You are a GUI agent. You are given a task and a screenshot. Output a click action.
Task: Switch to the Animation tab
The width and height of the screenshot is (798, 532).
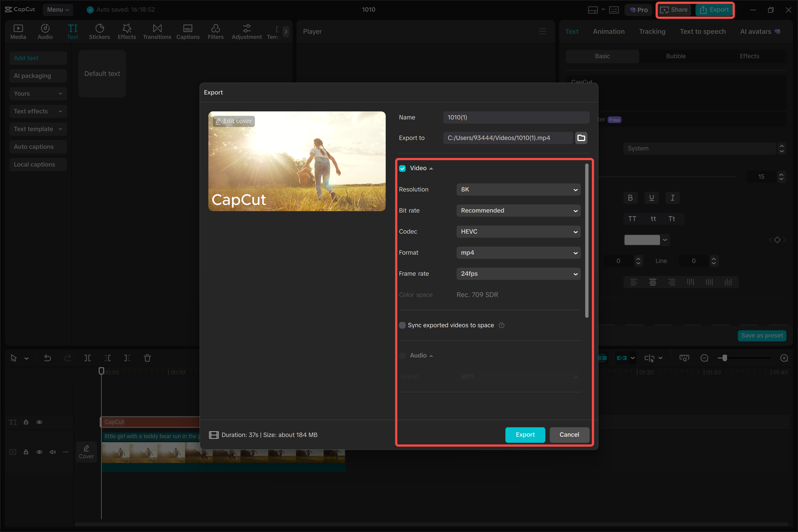coord(609,31)
